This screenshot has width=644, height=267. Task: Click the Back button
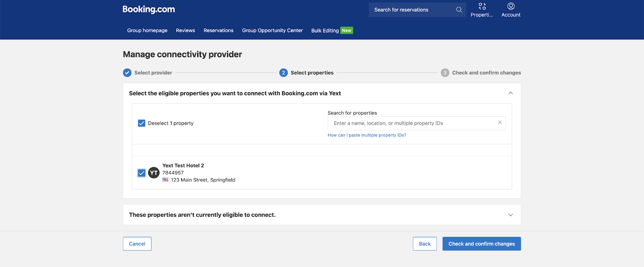tap(425, 244)
